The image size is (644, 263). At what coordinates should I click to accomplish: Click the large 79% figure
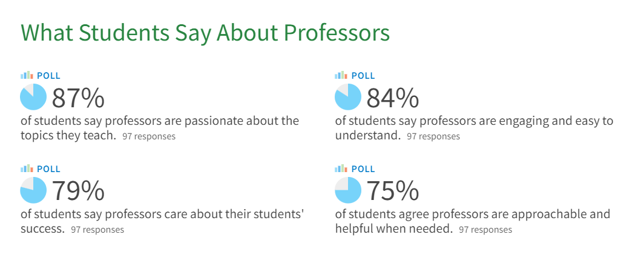(78, 191)
